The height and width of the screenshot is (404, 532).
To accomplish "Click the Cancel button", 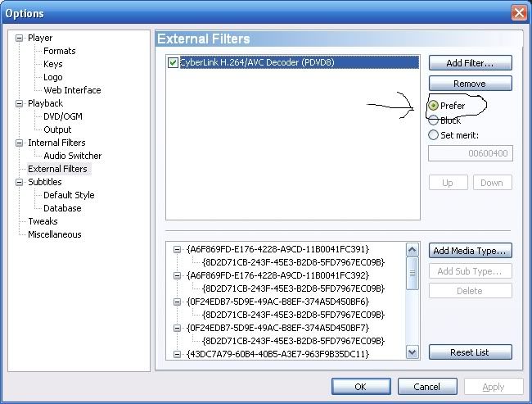I will [427, 387].
